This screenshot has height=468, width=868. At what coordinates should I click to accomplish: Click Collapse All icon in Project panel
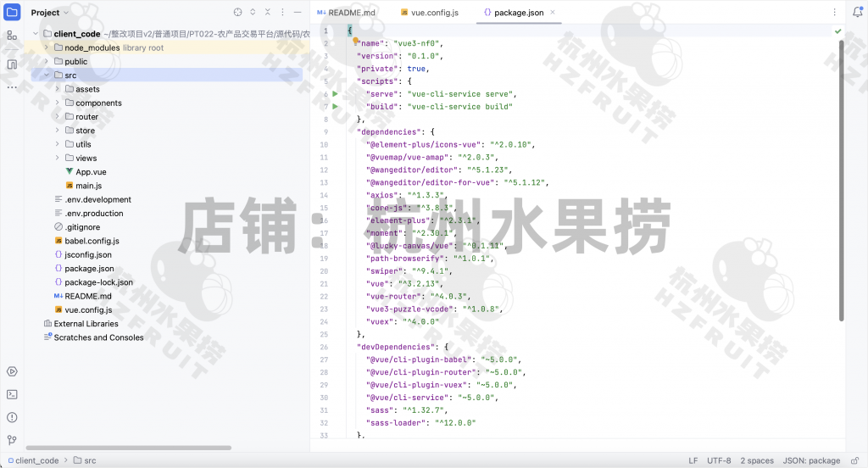point(268,12)
